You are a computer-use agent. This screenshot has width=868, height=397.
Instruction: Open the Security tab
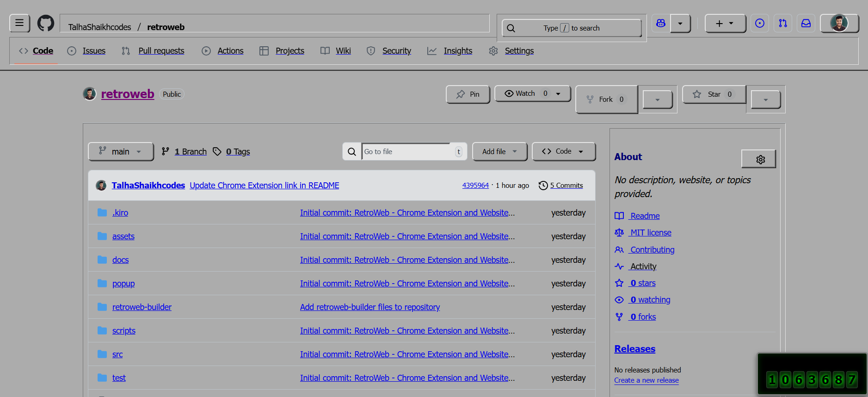pos(388,51)
